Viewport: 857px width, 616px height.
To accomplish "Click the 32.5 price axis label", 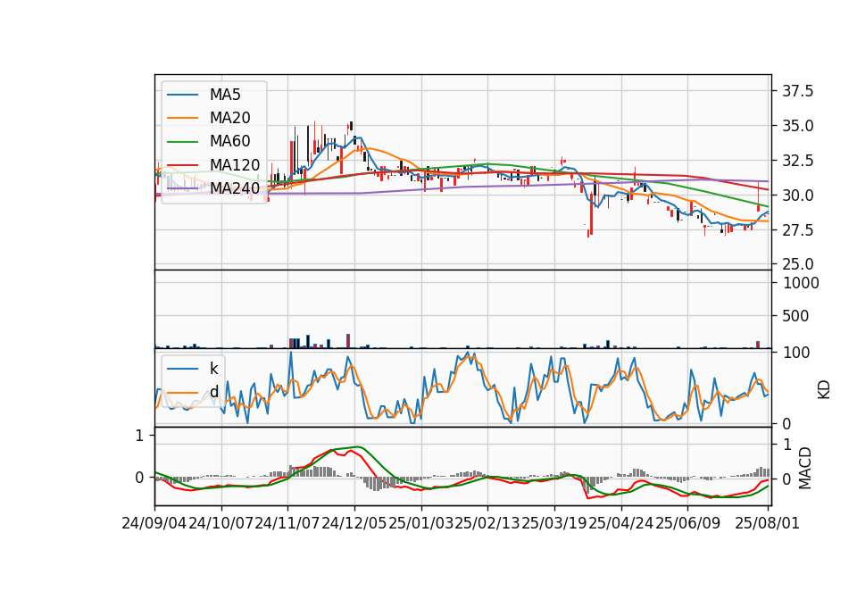I will (x=797, y=161).
